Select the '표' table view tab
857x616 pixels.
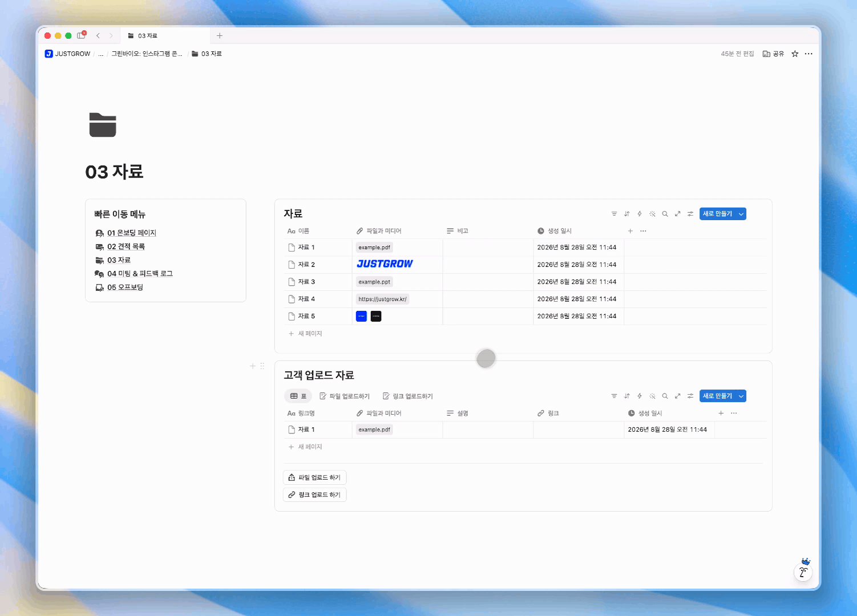(298, 396)
